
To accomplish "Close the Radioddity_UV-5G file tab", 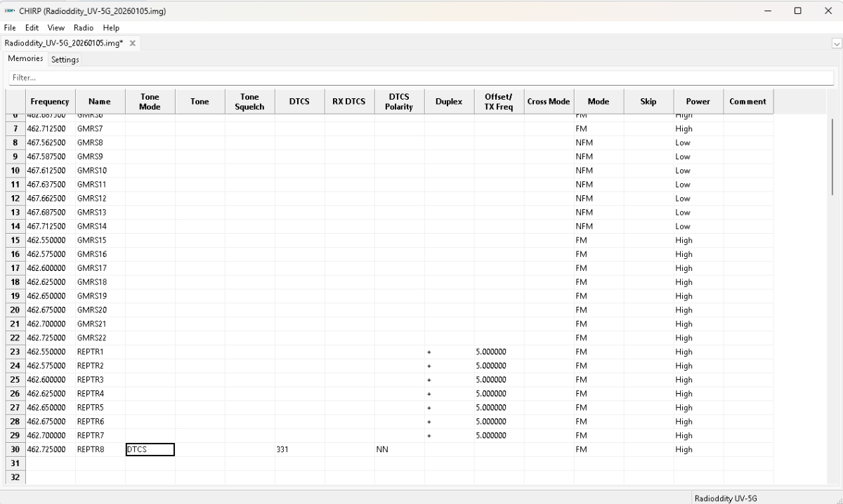I will 132,44.
